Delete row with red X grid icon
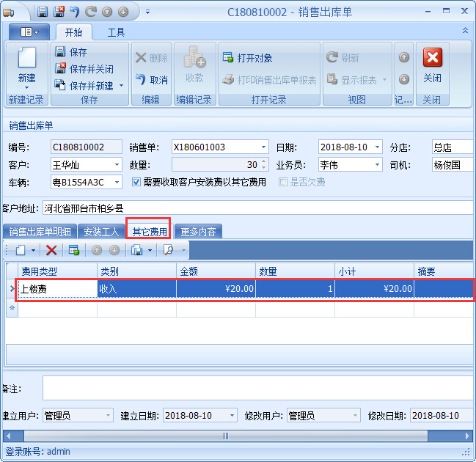 tap(51, 250)
